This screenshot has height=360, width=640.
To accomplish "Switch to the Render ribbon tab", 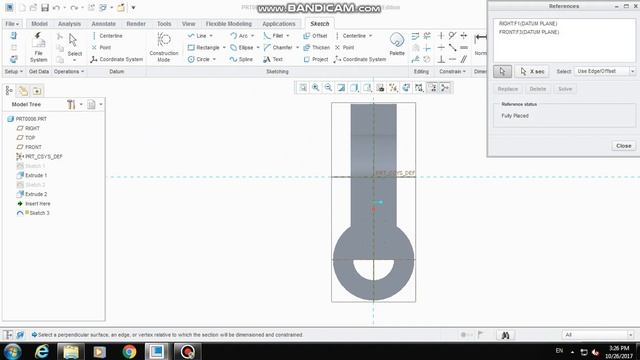I will click(x=136, y=24).
